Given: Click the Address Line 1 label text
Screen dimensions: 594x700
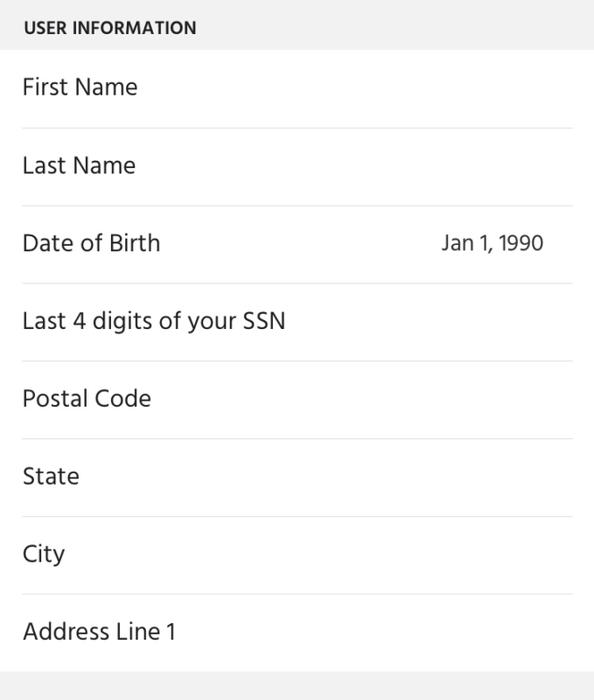Looking at the screenshot, I should click(99, 632).
